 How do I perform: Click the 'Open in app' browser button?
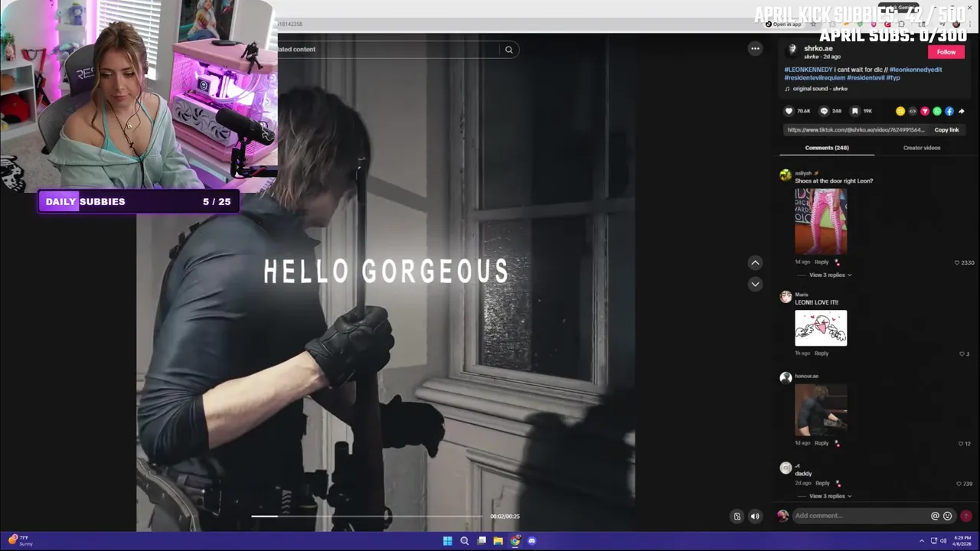pyautogui.click(x=783, y=24)
